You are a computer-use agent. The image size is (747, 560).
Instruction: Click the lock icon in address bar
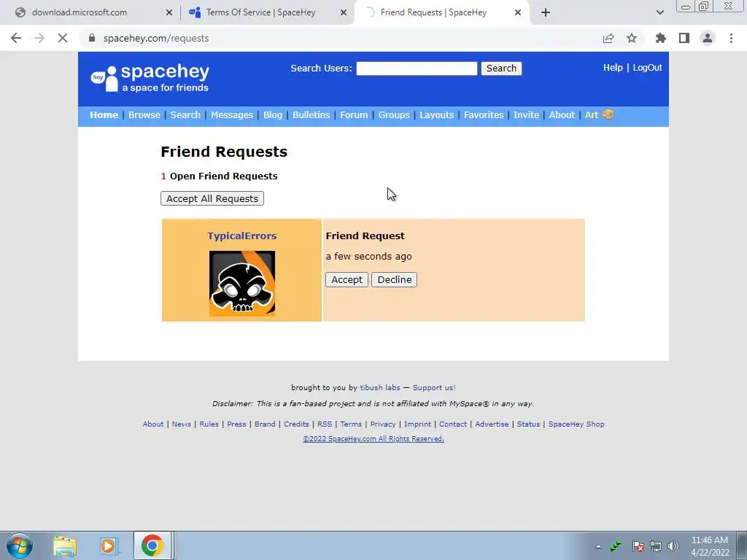92,38
